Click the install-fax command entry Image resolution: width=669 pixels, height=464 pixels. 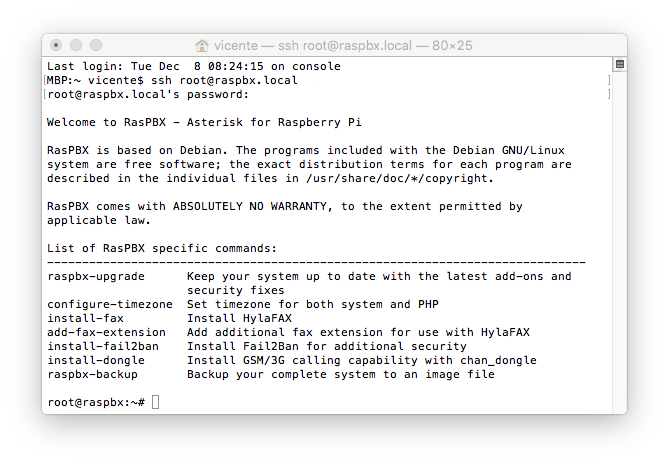(x=85, y=318)
